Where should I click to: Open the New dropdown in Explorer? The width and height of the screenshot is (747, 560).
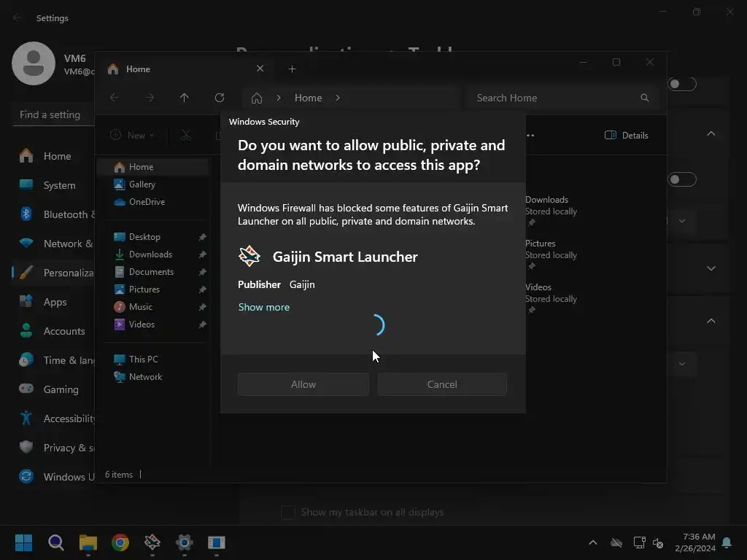click(x=133, y=135)
